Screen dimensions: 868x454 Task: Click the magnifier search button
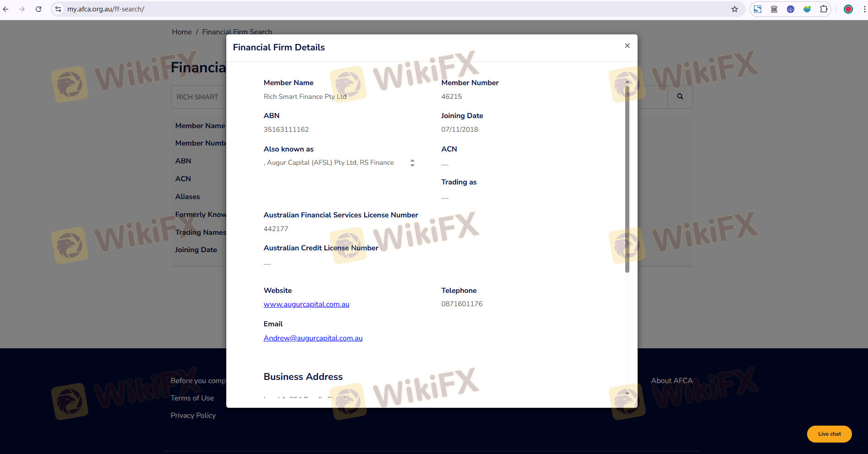(x=680, y=97)
